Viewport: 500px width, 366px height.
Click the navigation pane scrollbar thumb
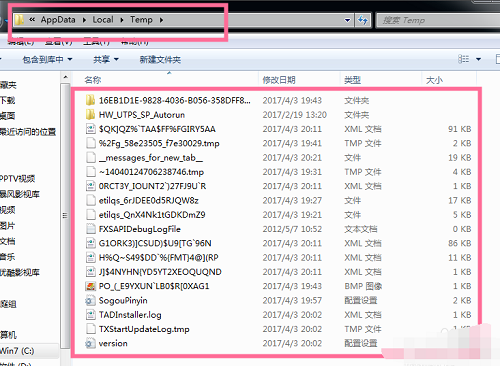click(65, 216)
